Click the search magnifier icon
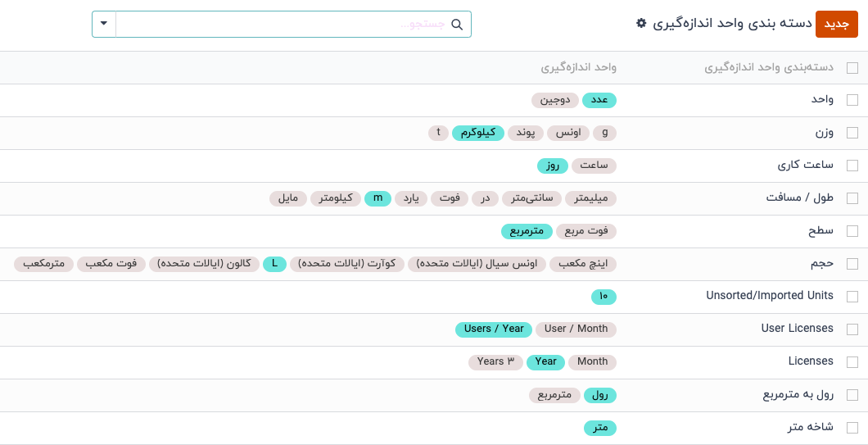868x445 pixels. click(457, 25)
